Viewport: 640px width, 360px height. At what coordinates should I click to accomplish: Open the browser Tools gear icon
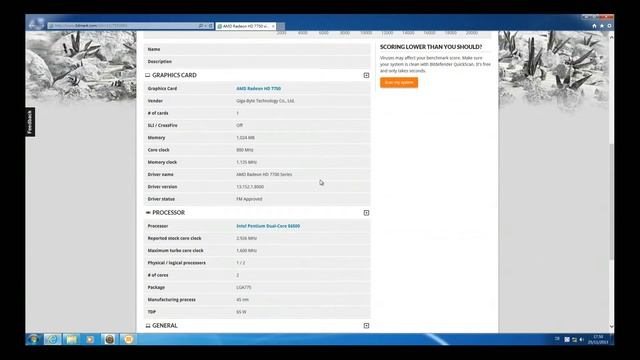[x=609, y=26]
